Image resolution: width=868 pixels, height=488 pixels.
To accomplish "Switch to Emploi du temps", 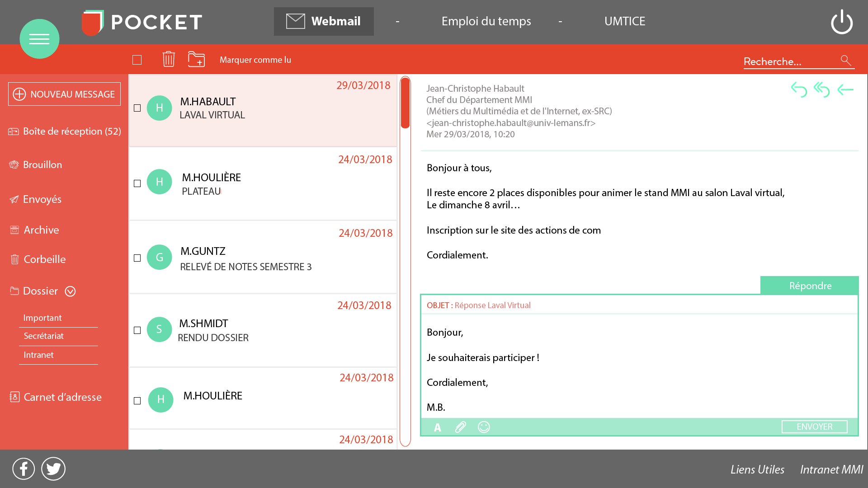I will click(486, 21).
